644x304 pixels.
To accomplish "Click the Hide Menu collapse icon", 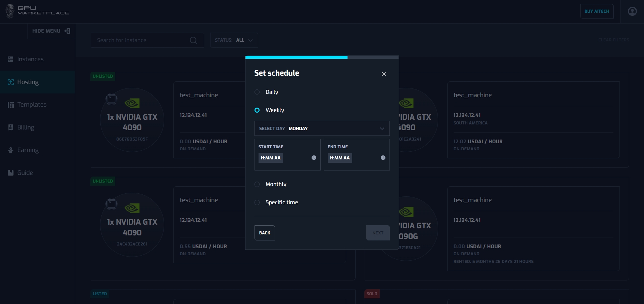I will 67,31.
